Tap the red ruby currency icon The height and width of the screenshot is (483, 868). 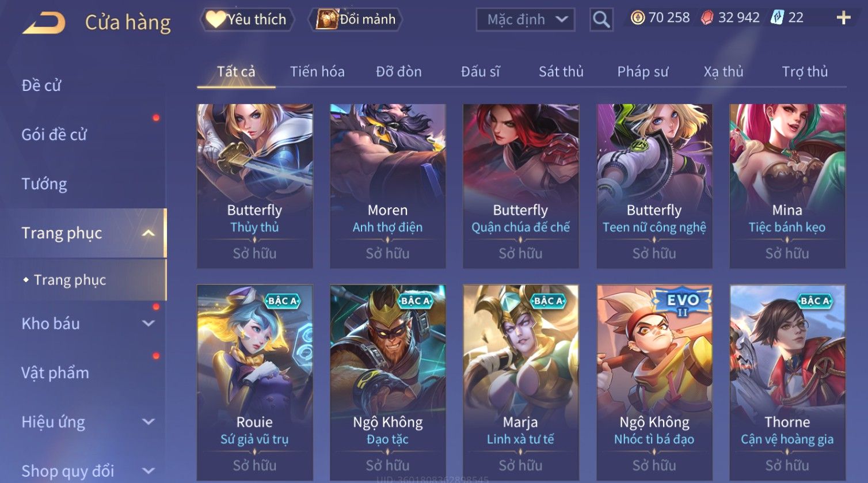(707, 18)
